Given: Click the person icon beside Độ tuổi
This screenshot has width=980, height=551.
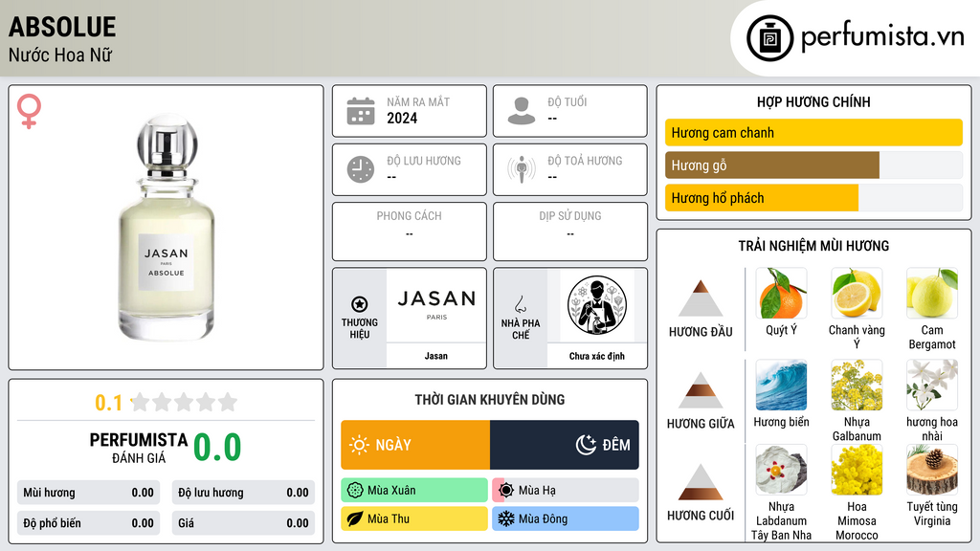Looking at the screenshot, I should (x=522, y=111).
